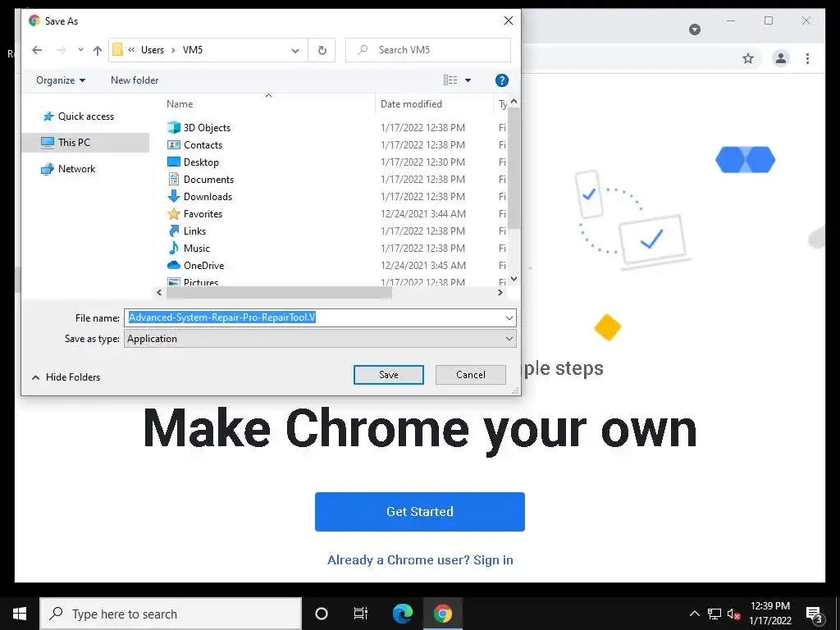The height and width of the screenshot is (630, 840).
Task: Open Chrome profile avatar icon
Action: pyautogui.click(x=781, y=58)
